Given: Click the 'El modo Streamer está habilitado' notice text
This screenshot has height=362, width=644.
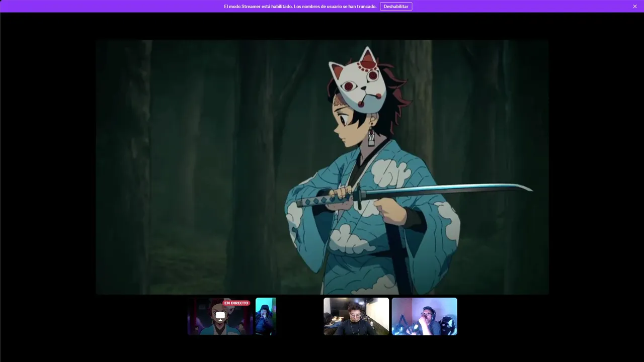Looking at the screenshot, I should 300,7.
